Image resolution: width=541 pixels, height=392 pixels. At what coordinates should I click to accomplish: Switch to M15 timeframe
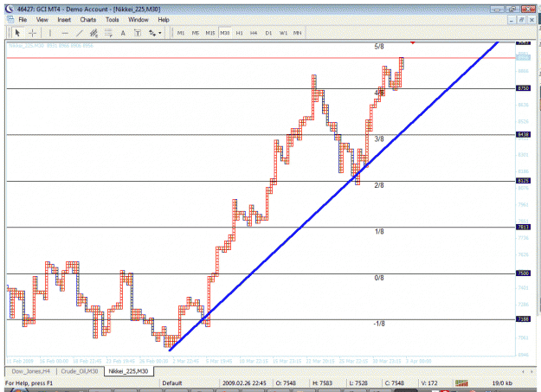[210, 33]
